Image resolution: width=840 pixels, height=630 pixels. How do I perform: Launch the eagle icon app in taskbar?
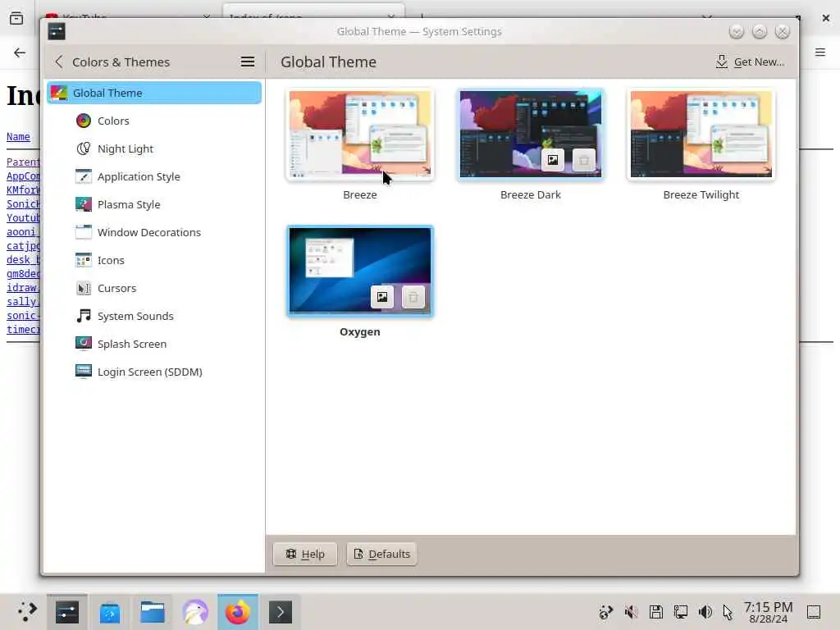pyautogui.click(x=195, y=612)
